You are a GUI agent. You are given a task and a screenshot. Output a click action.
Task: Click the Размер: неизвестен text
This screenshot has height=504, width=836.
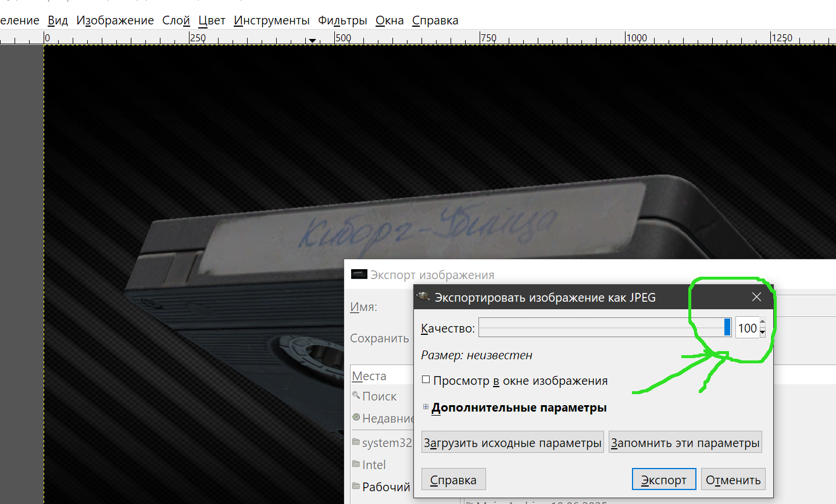pyautogui.click(x=477, y=355)
